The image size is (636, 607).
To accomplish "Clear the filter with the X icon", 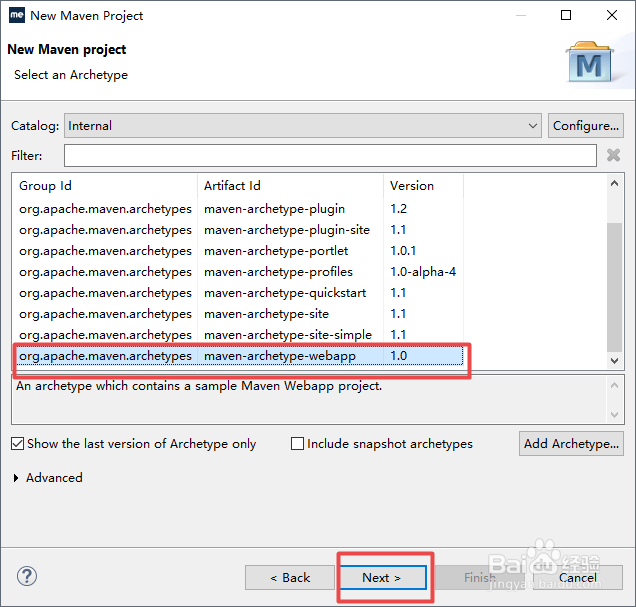I will [613, 155].
